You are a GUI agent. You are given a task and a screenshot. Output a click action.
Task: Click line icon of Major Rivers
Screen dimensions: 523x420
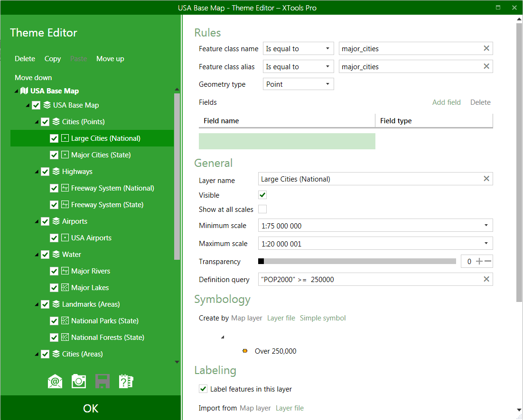click(x=65, y=271)
